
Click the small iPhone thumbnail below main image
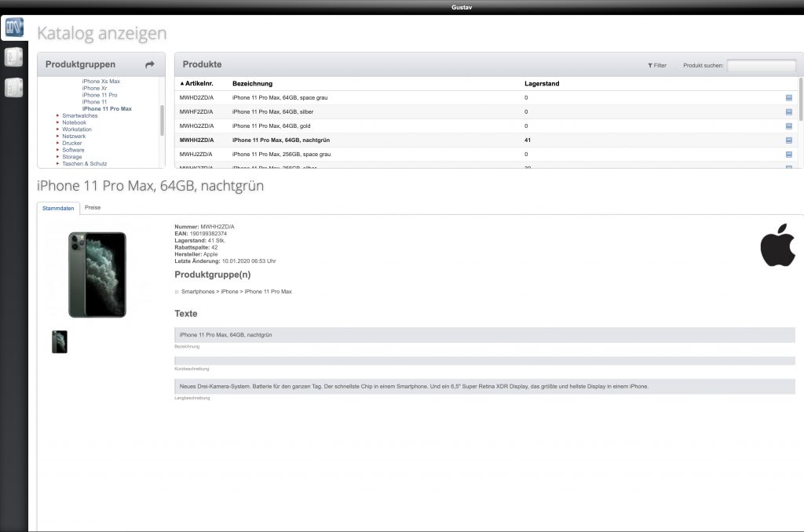tap(59, 342)
